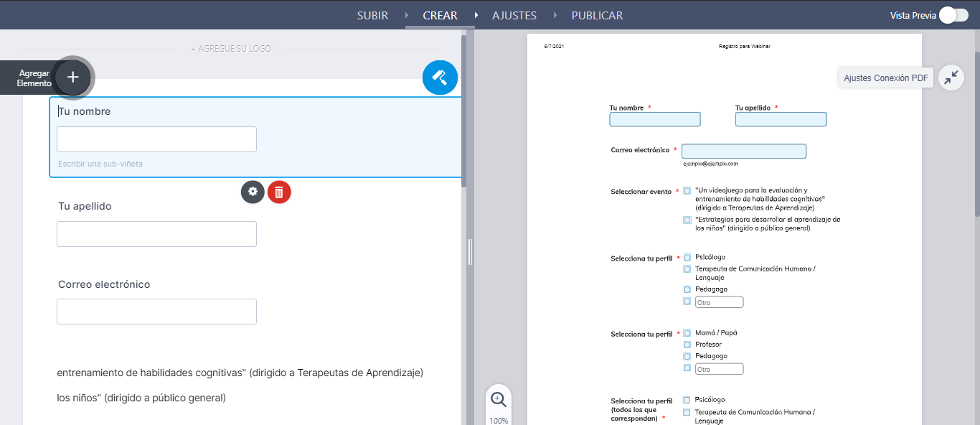Image resolution: width=980 pixels, height=425 pixels.
Task: Check the Psicólogo radio option in PDF
Action: (x=687, y=257)
